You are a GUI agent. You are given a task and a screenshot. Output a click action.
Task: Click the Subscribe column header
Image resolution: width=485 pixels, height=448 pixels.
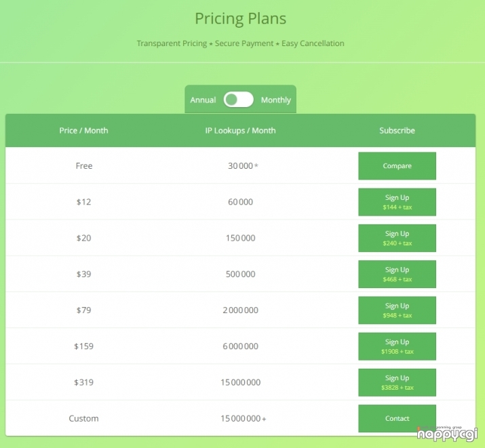pos(397,130)
